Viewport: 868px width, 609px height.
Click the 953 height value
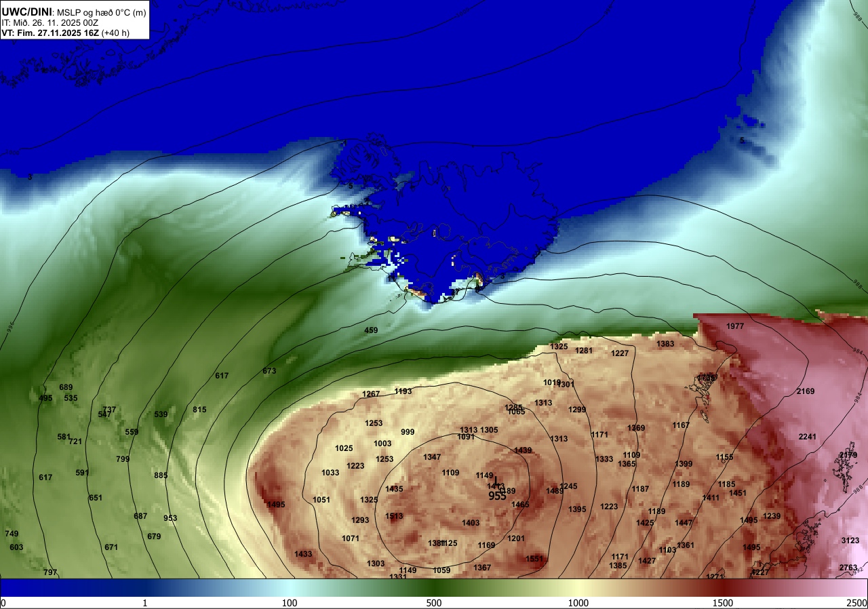click(170, 518)
